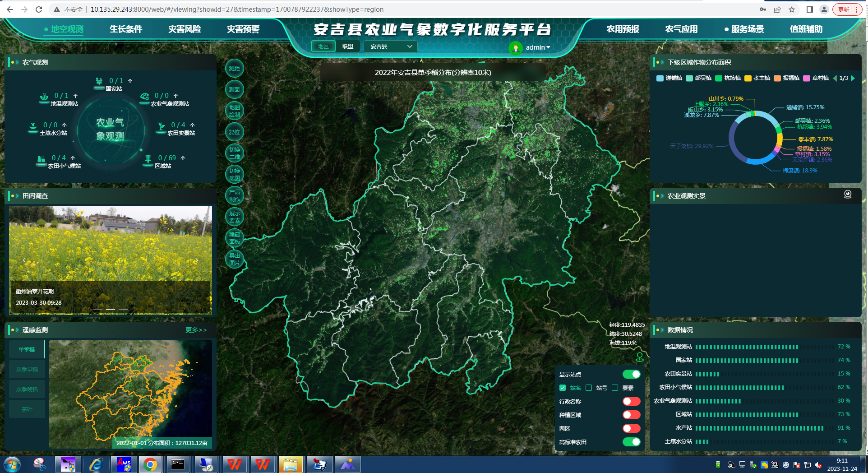Image resolution: width=868 pixels, height=473 pixels.
Task: Click the 更多>> link in 遥感监测
Action: pyautogui.click(x=196, y=330)
